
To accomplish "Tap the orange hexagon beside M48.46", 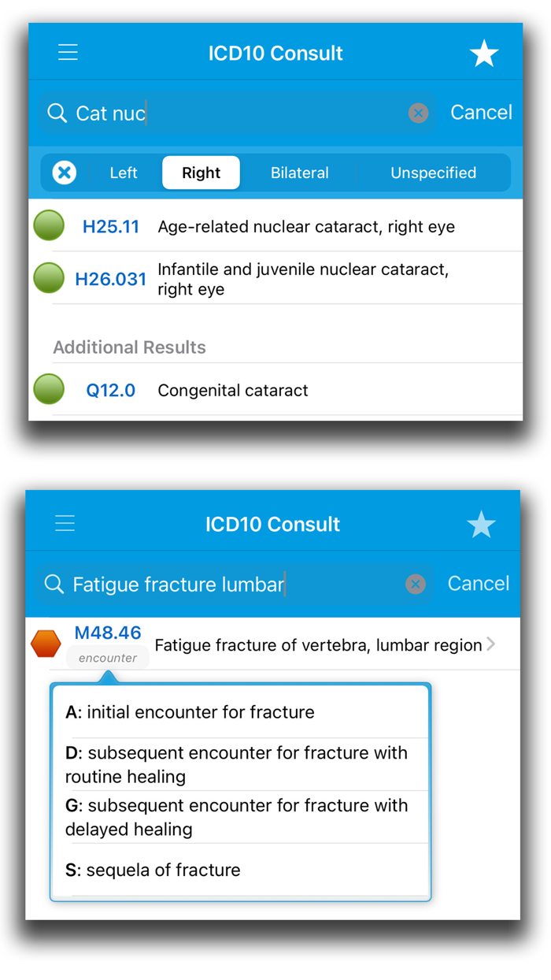I will (x=45, y=643).
